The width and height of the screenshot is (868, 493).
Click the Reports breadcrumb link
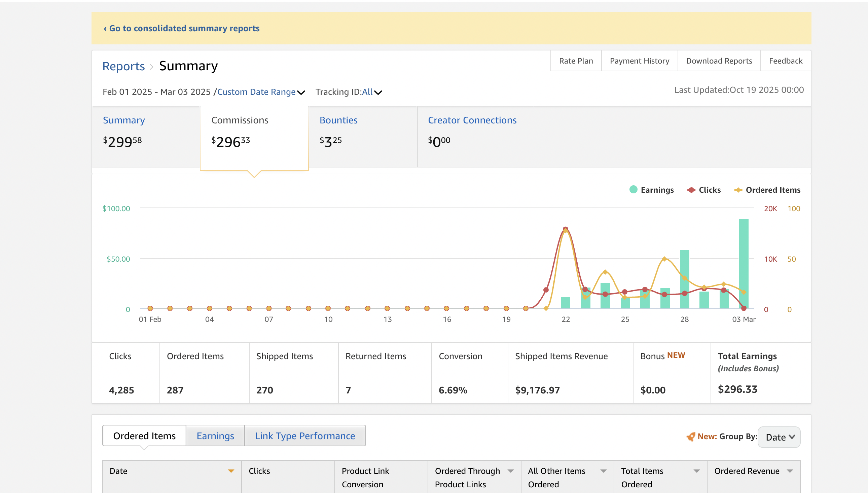(123, 66)
